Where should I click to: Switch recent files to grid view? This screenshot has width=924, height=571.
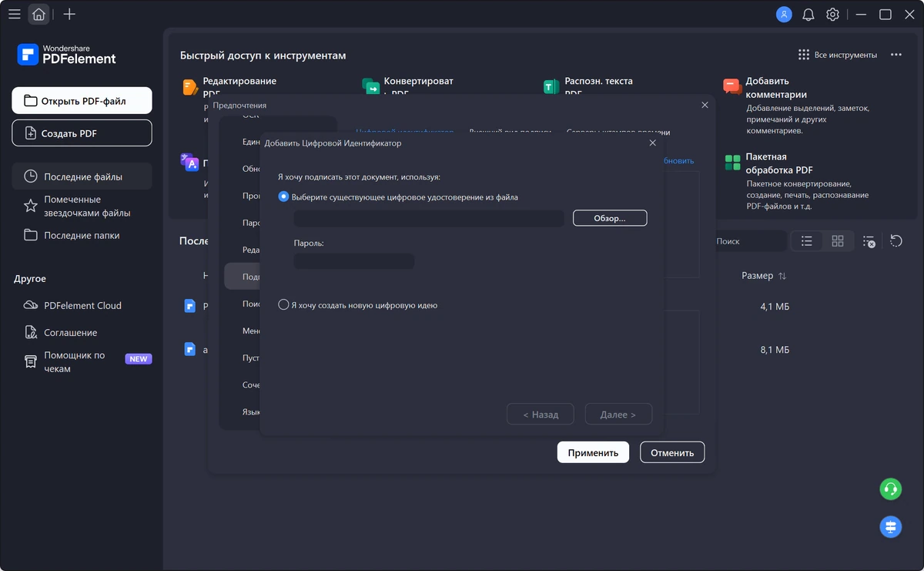pyautogui.click(x=838, y=241)
